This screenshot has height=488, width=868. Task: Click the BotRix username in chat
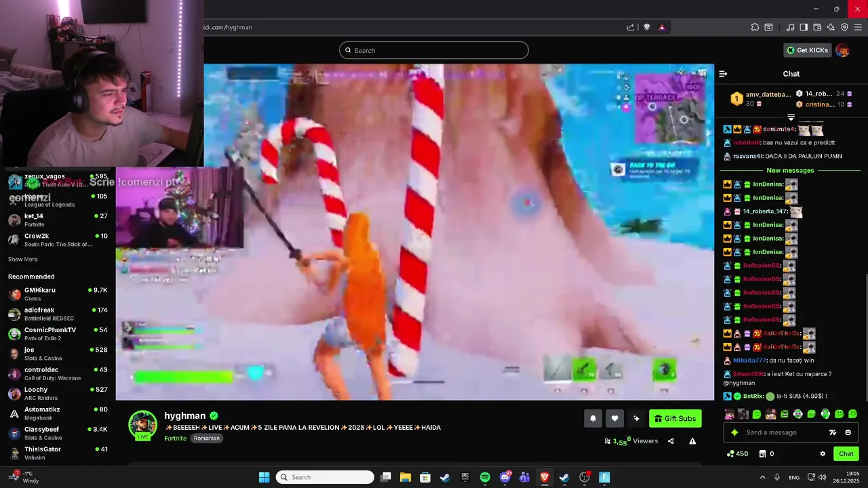(754, 396)
